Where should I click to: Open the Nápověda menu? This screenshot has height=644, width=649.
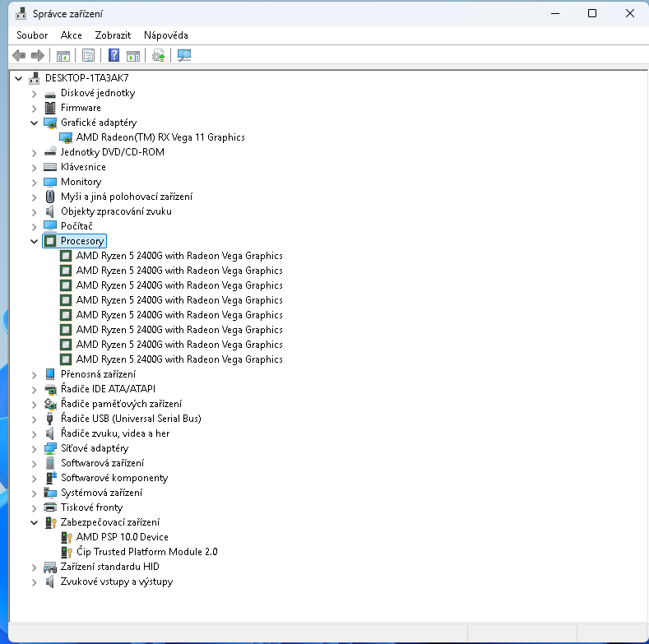pyautogui.click(x=165, y=35)
